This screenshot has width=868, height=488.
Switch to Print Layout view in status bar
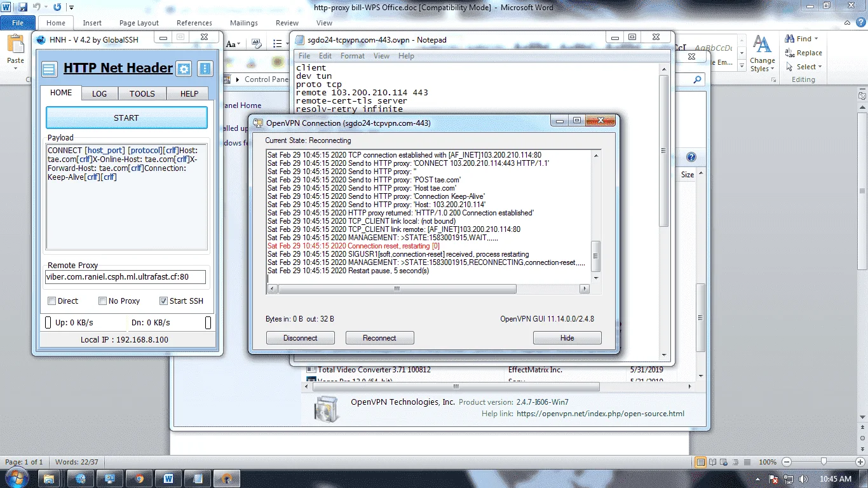click(700, 462)
